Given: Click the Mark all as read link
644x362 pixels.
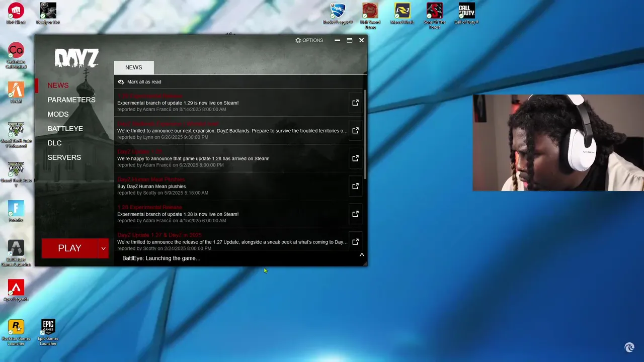Looking at the screenshot, I should point(144,82).
